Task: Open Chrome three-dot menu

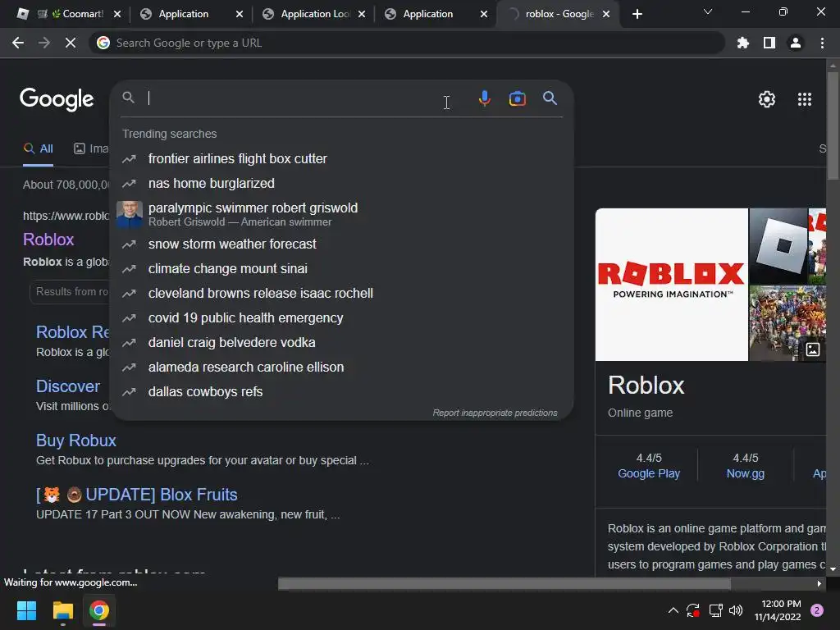Action: [822, 43]
